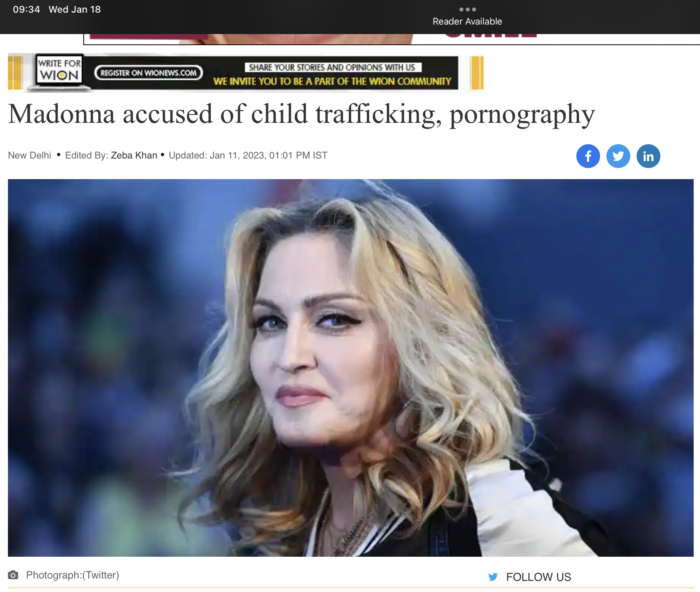Tap the three-dot multitasking indicator
This screenshot has width=700, height=592.
pyautogui.click(x=467, y=10)
